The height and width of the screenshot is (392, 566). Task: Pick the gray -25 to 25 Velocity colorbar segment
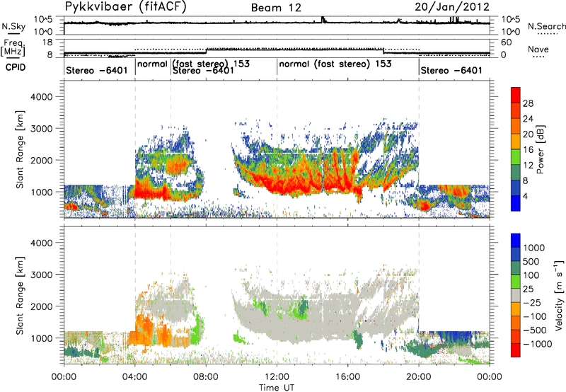click(x=516, y=295)
